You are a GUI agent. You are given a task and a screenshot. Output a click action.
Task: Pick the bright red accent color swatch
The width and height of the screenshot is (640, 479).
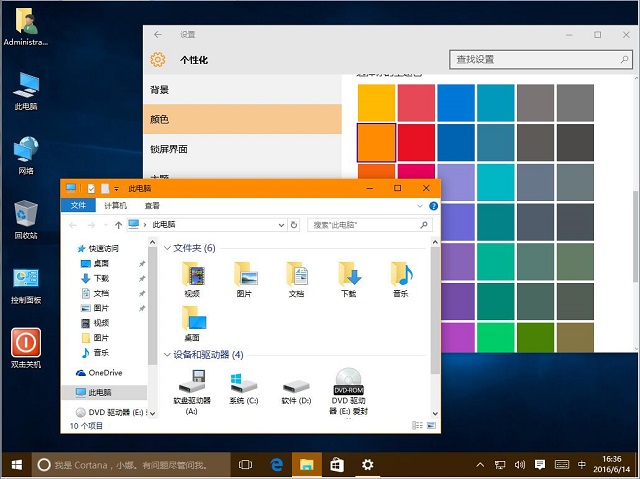click(x=415, y=140)
